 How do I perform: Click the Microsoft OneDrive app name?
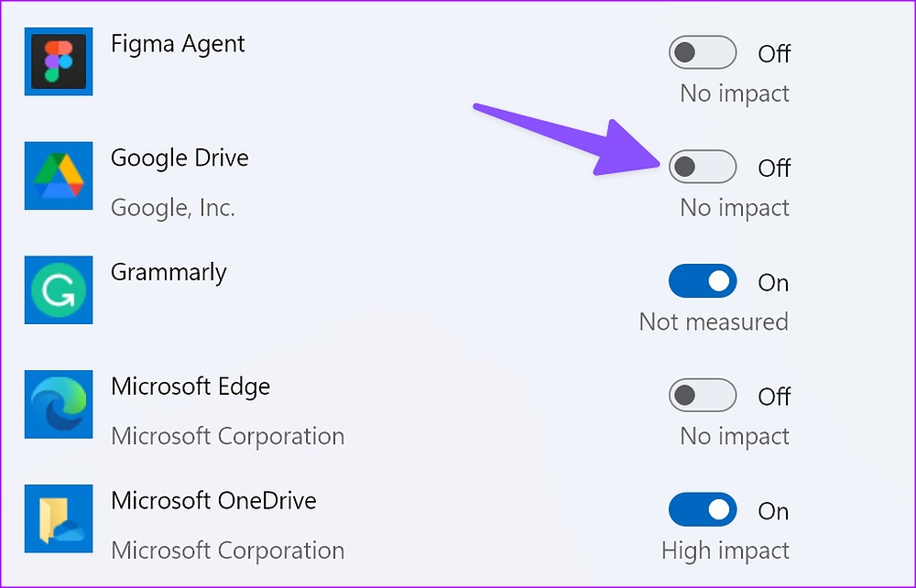[x=213, y=501]
